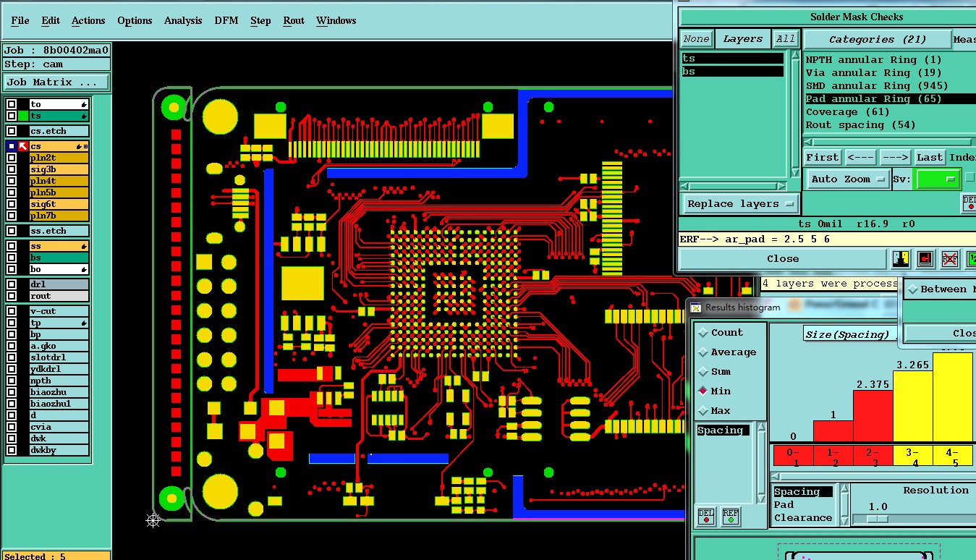
Task: Select the Min radio option
Action: 703,391
